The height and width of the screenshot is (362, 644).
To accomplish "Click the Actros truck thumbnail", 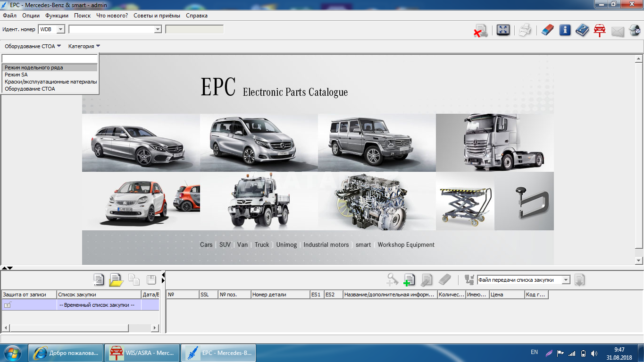I will [x=495, y=143].
